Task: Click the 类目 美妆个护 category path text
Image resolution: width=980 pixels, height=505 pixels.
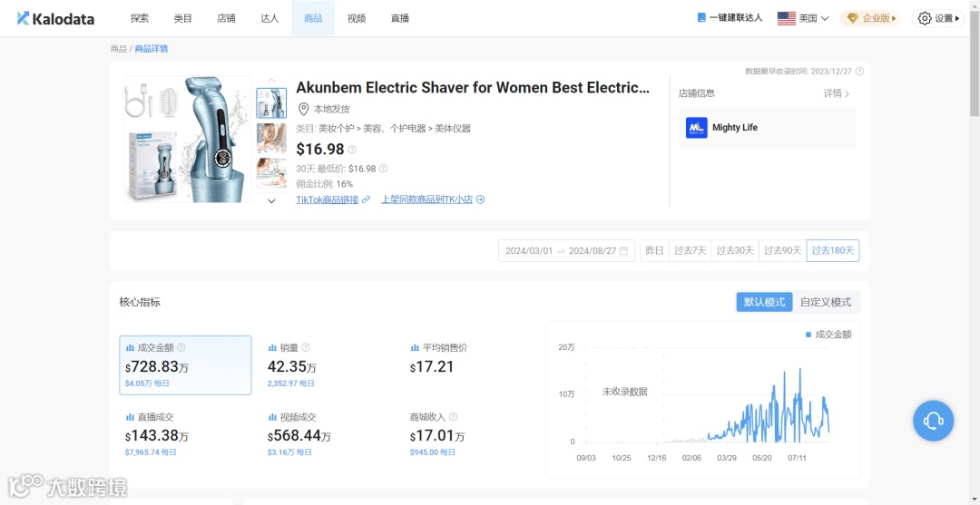Action: coord(383,129)
